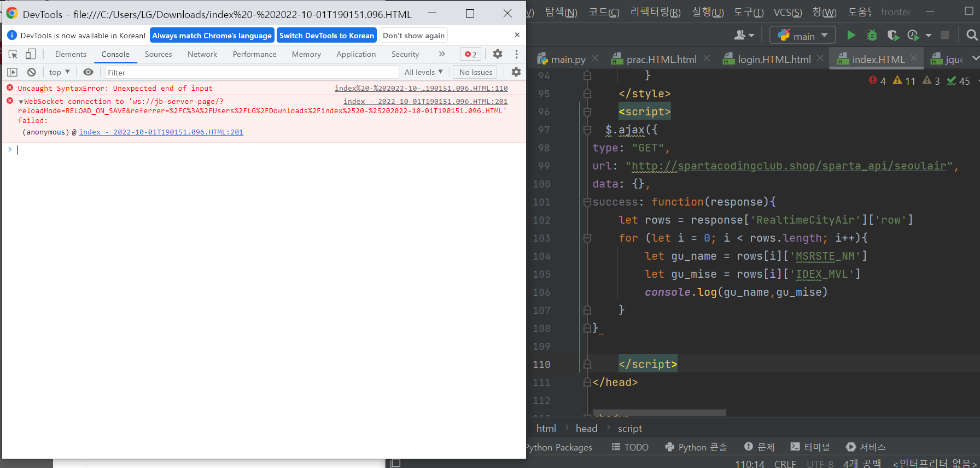Screen dimensions: 980x468
Task: Collapse the script tag fold on line 96
Action: [587, 112]
